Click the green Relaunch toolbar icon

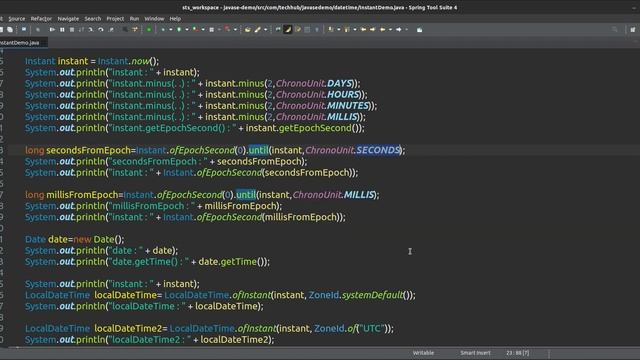click(149, 29)
